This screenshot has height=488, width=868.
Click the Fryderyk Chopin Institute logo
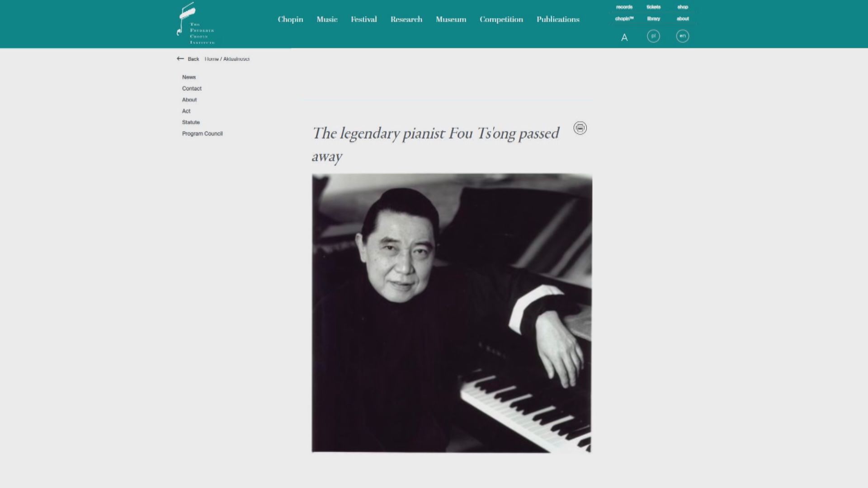pos(195,23)
